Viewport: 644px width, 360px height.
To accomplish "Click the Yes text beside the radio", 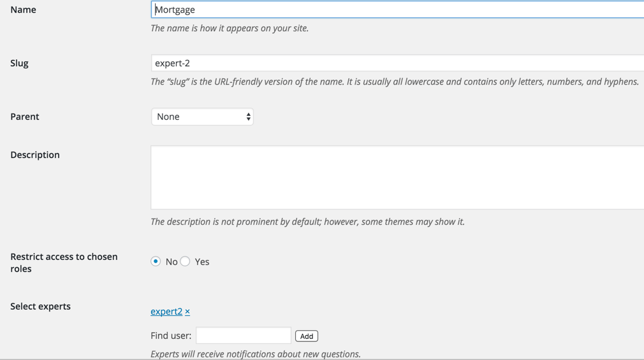I will click(202, 262).
